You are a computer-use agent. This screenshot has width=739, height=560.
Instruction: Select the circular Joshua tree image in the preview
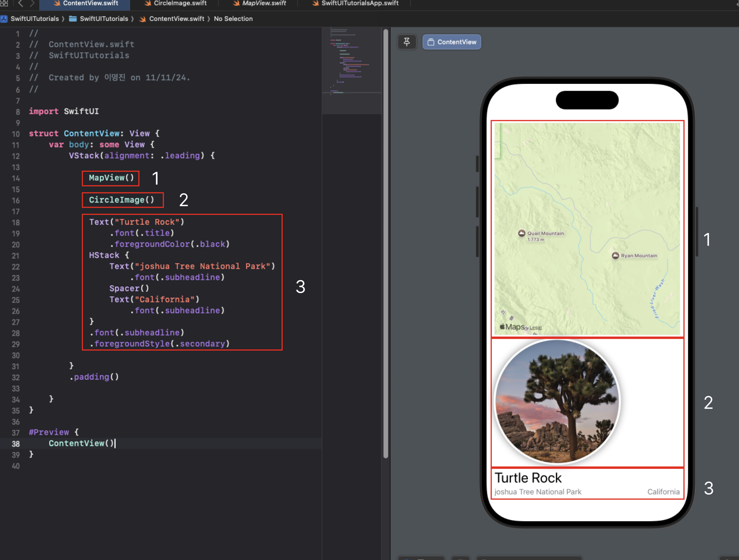557,402
